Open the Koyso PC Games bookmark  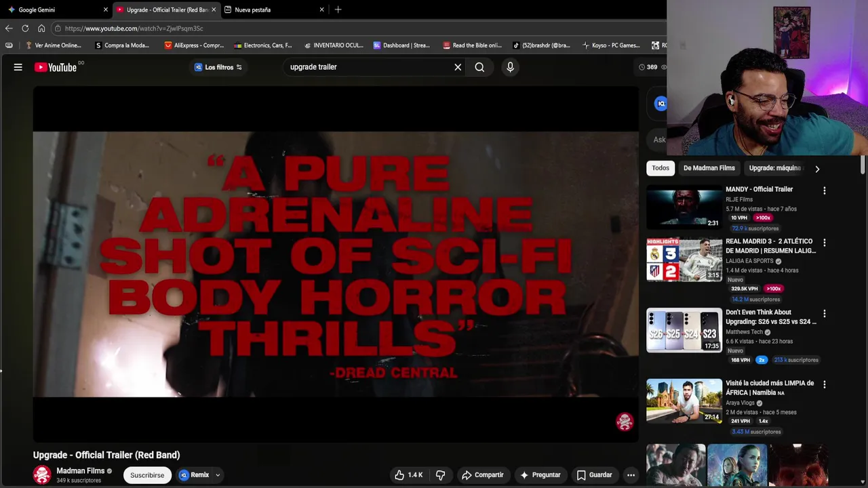click(611, 45)
